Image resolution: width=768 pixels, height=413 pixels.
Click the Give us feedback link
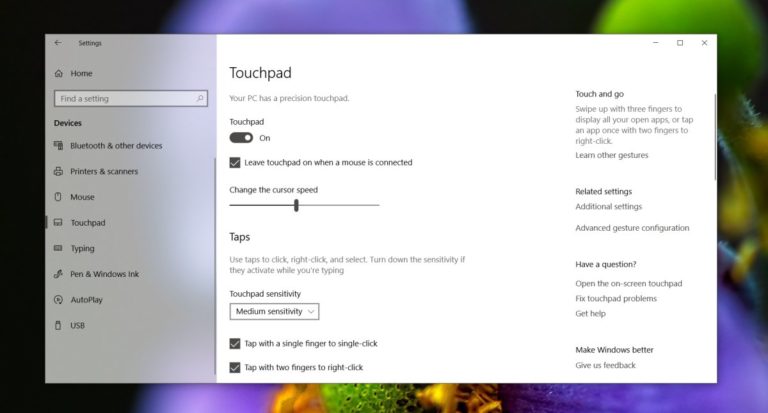tap(605, 365)
